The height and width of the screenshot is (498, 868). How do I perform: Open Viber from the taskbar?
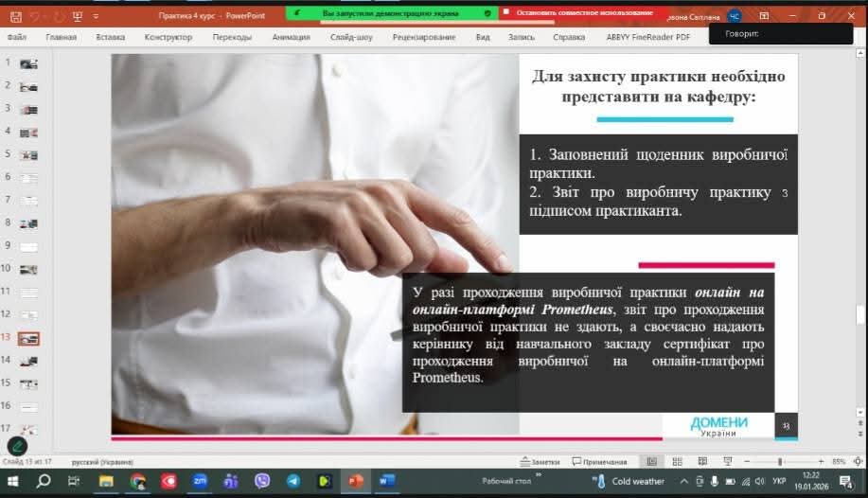point(262,481)
